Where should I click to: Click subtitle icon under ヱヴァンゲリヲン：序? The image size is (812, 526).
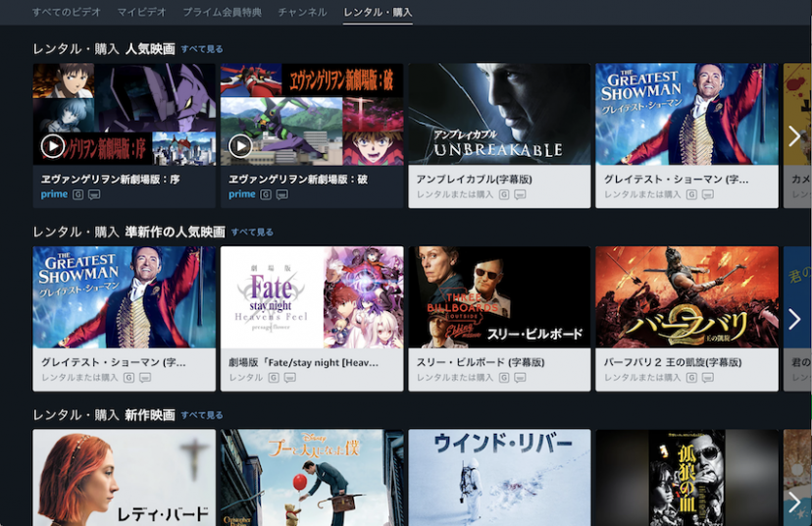coord(94,195)
